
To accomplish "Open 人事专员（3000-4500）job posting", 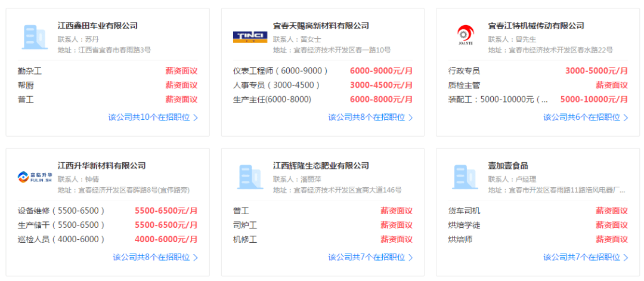I will tap(277, 85).
